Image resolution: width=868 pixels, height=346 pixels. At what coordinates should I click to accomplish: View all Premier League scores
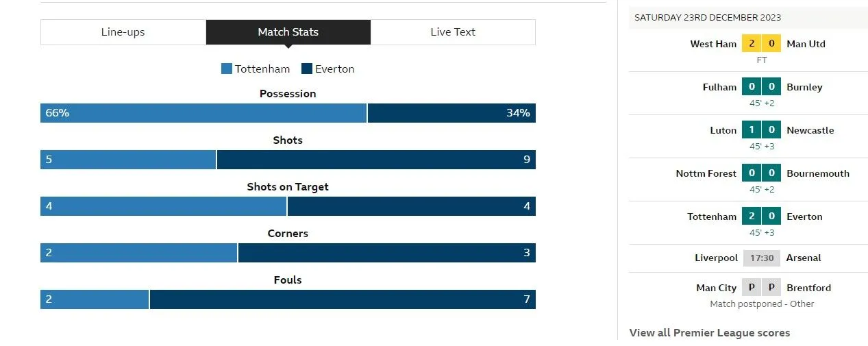709,333
